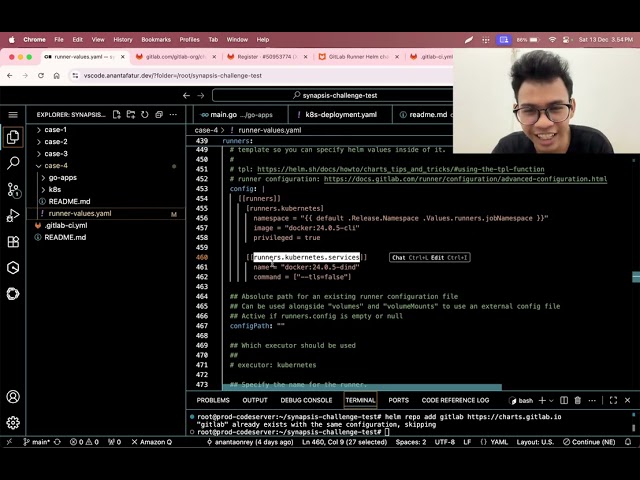This screenshot has width=640, height=480.
Task: Open the Extensions view
Action: coord(13,242)
